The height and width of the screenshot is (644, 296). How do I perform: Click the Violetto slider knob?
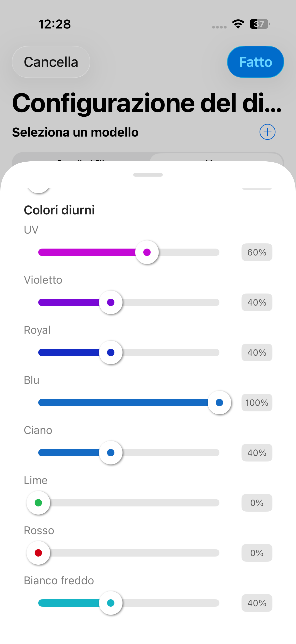[111, 302]
